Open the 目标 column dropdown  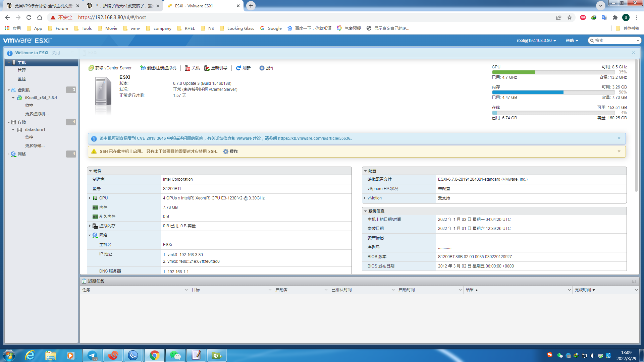point(270,290)
